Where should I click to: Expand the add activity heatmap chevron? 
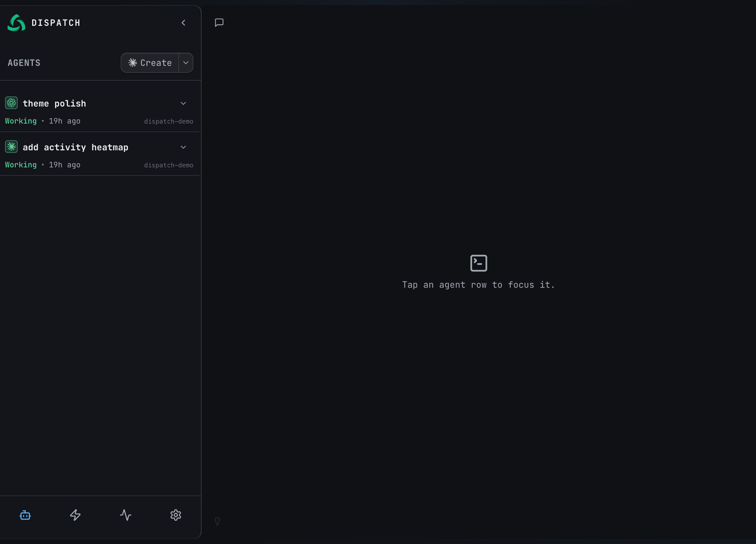[x=183, y=147]
